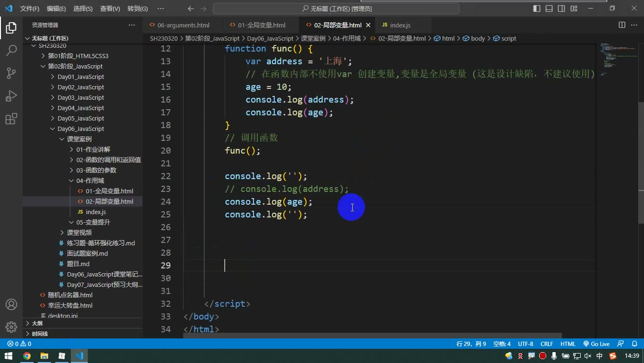
Task: Collapse the 04-作用域 folder
Action: click(x=83, y=181)
